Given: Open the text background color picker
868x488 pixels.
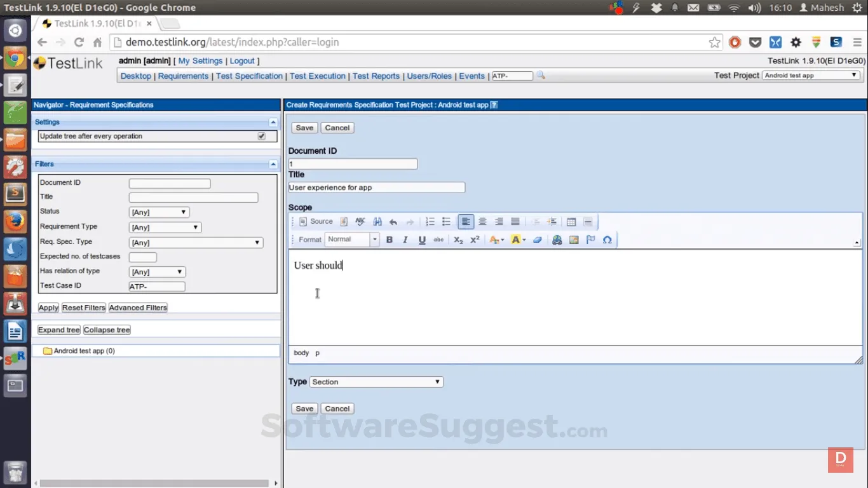Looking at the screenshot, I should click(518, 240).
